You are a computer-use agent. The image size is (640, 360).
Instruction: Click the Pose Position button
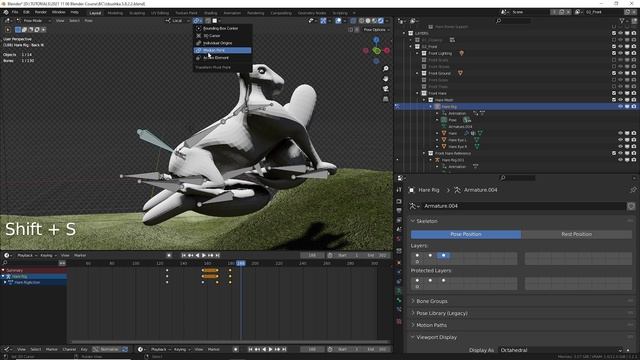(466, 234)
